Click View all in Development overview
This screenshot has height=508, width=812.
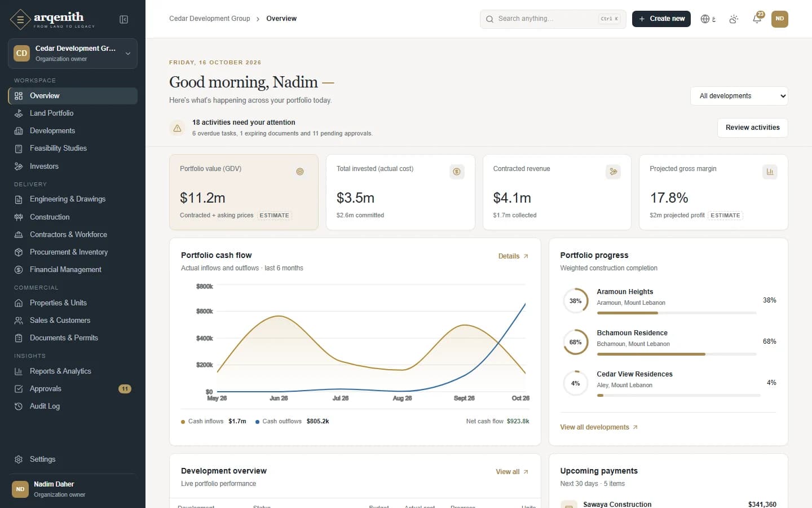(x=512, y=472)
